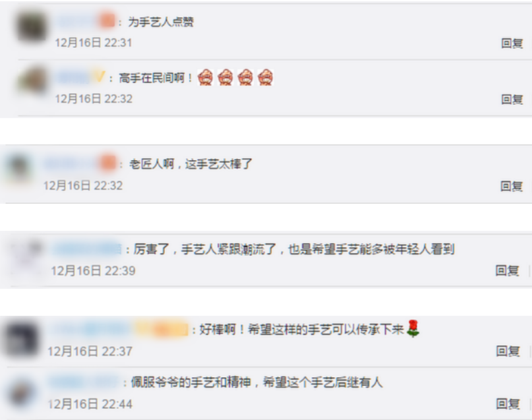Reply to the comment 高手在民间啊
The image size is (532, 420).
(512, 100)
